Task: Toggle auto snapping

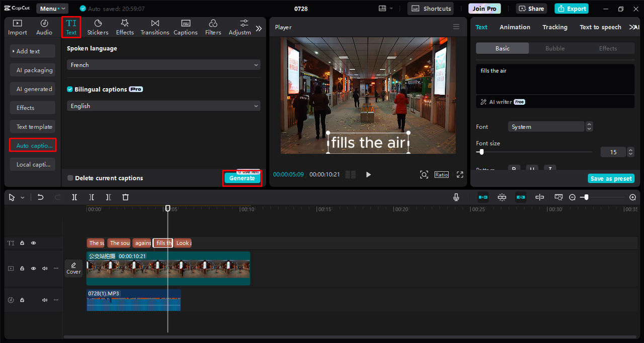Action: click(x=502, y=197)
